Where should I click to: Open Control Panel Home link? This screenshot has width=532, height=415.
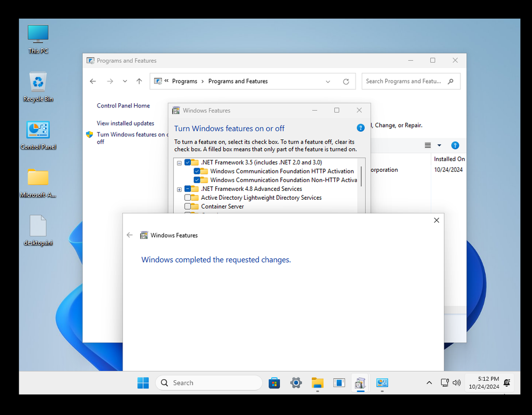click(123, 106)
